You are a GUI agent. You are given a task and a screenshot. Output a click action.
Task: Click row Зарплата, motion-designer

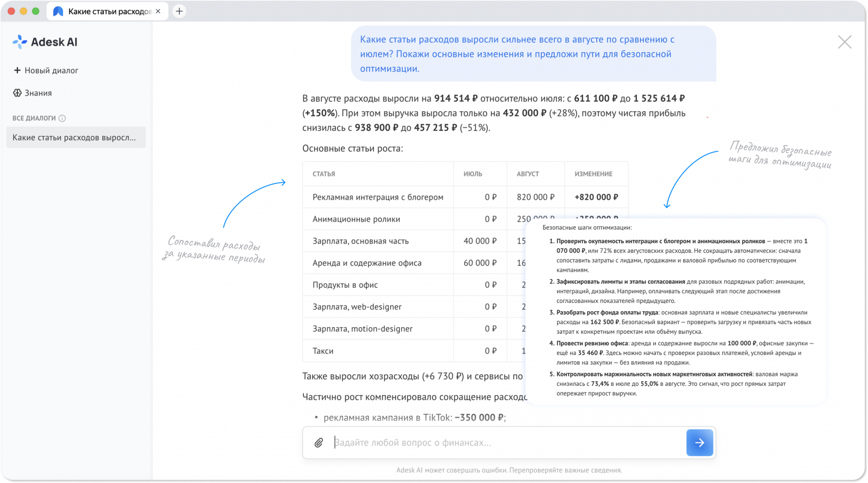click(414, 329)
